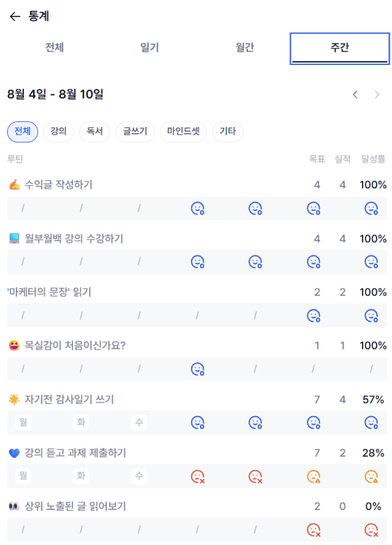The width and height of the screenshot is (392, 545).
Task: Select the 강의 category filter chip
Action: click(x=58, y=131)
